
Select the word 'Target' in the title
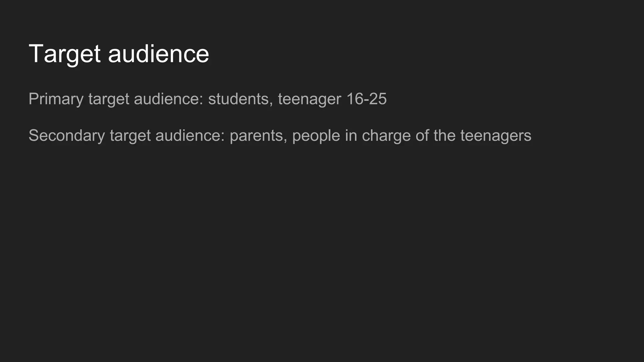coord(65,55)
